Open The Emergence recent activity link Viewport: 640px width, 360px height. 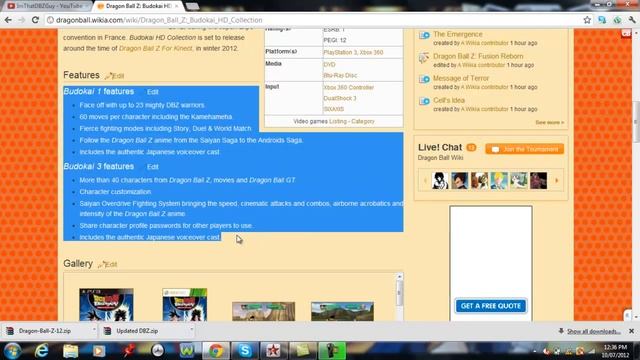[x=458, y=34]
